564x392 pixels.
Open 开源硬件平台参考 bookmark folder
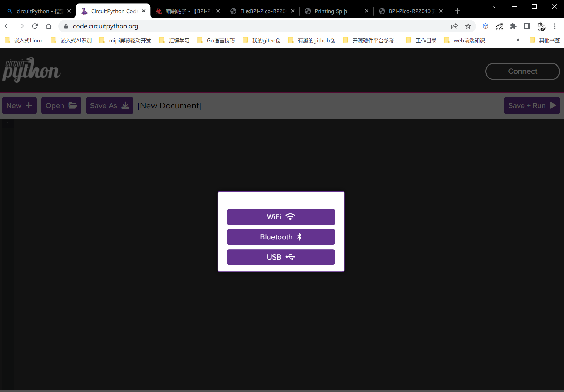coord(371,41)
